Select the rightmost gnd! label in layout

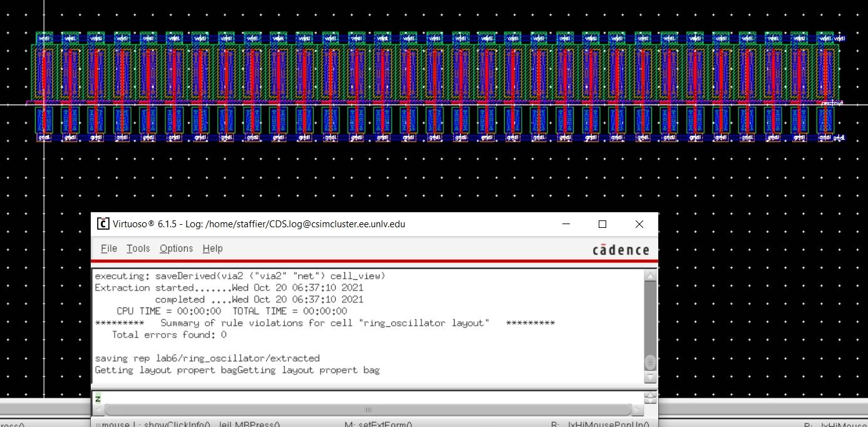click(839, 137)
